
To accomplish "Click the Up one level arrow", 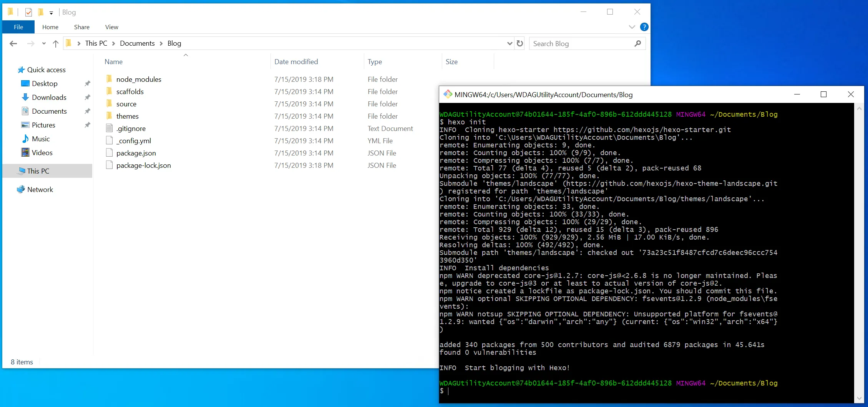I will coord(56,44).
